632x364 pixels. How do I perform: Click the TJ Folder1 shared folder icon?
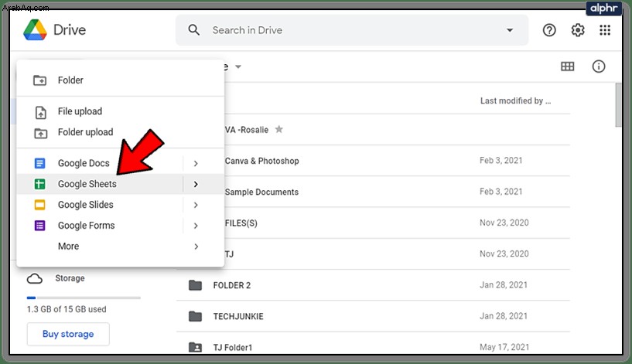pos(195,347)
